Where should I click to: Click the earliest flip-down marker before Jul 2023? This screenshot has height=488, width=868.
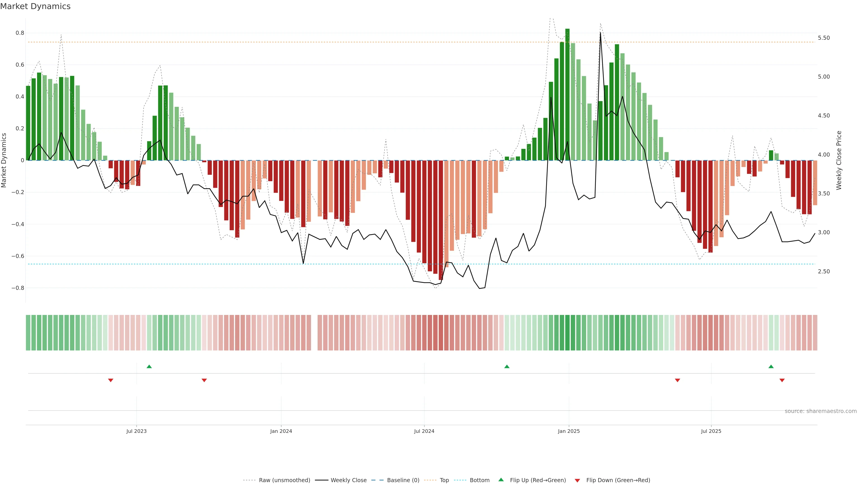pyautogui.click(x=111, y=380)
